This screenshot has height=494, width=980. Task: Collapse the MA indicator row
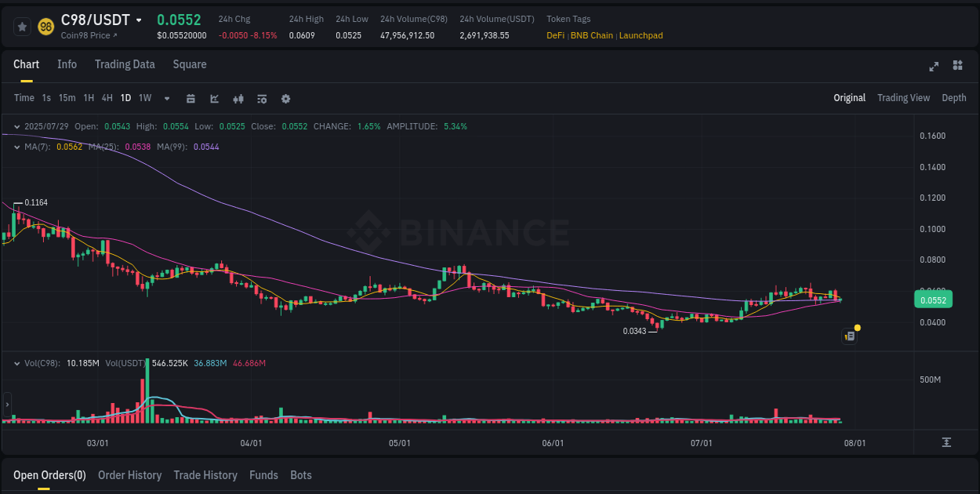pyautogui.click(x=16, y=147)
